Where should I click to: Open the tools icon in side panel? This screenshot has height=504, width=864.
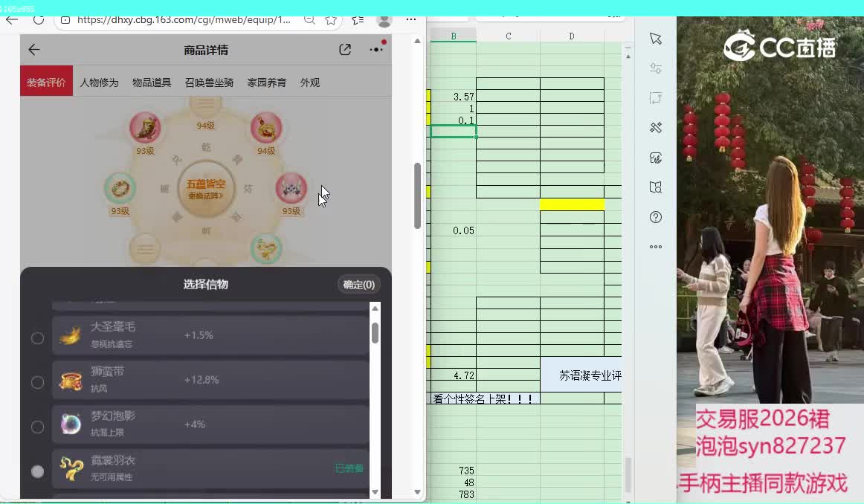[655, 128]
